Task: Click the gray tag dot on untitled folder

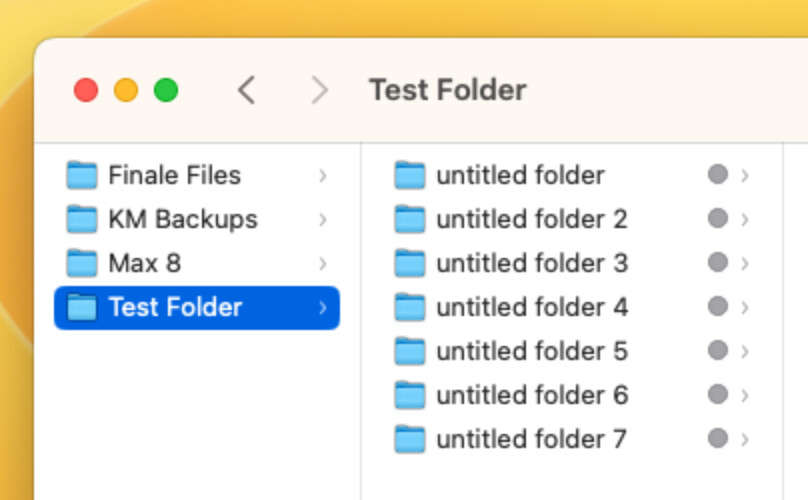Action: [x=717, y=175]
